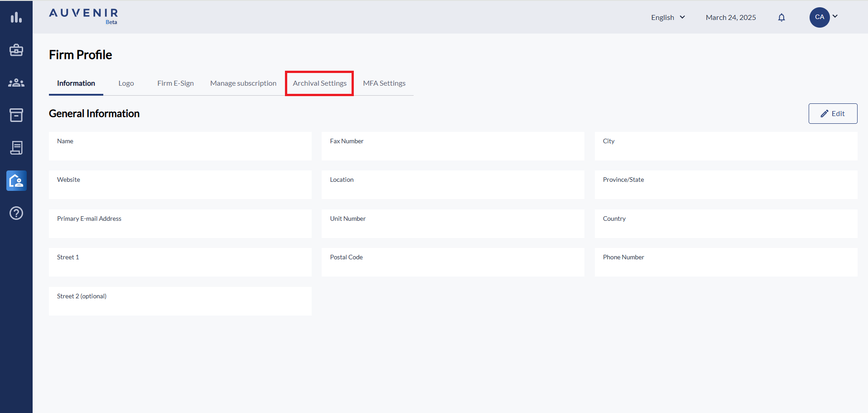Switch to the Logo tab
The image size is (868, 413).
pyautogui.click(x=126, y=83)
